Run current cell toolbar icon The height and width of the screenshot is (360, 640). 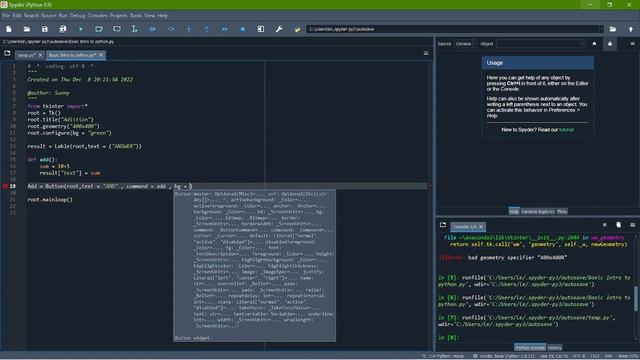pyautogui.click(x=99, y=29)
